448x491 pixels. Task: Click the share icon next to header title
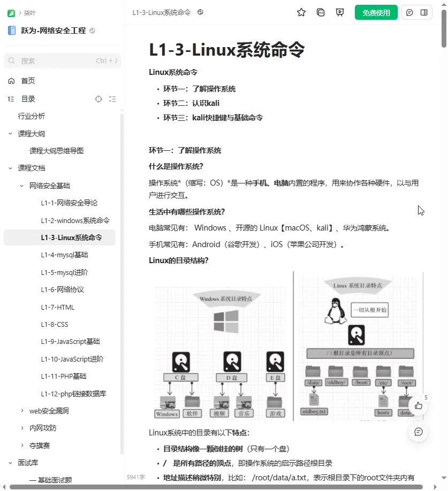(201, 12)
